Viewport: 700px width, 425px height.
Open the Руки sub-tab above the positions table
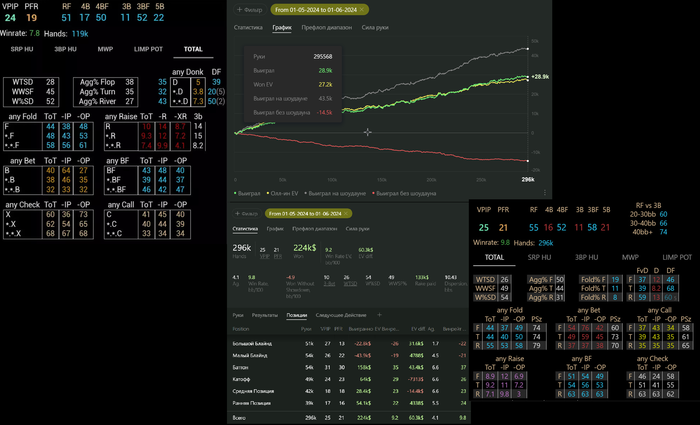click(238, 315)
